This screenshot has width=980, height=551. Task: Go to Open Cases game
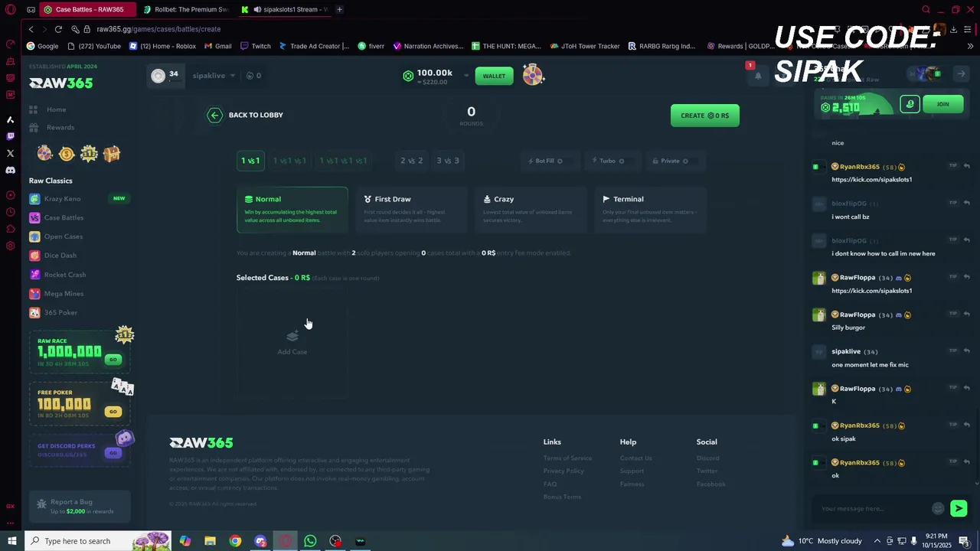click(x=63, y=236)
